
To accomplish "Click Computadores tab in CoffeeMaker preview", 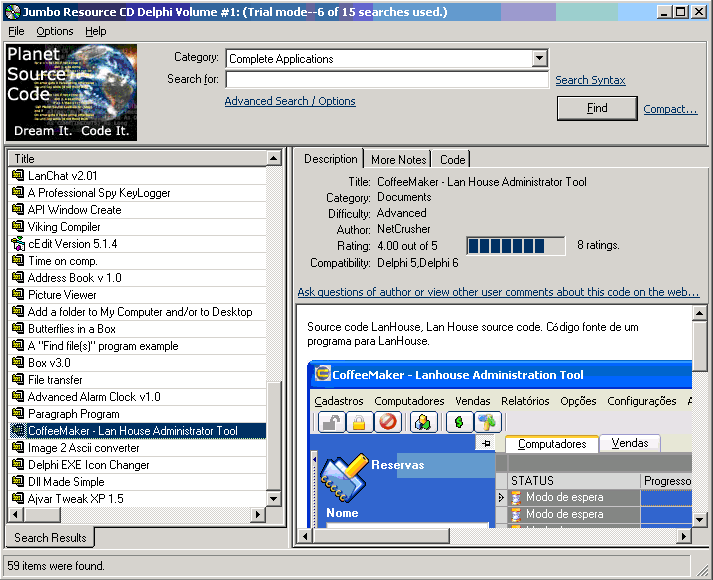I will [552, 444].
